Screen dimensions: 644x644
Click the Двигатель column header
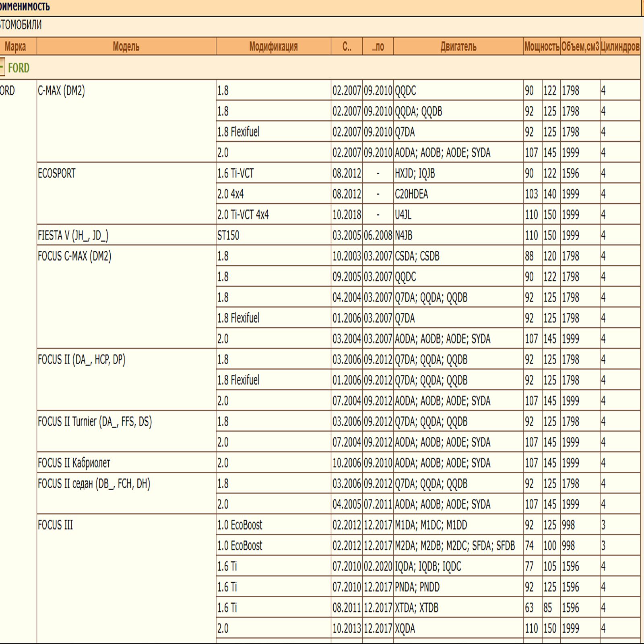pyautogui.click(x=458, y=47)
